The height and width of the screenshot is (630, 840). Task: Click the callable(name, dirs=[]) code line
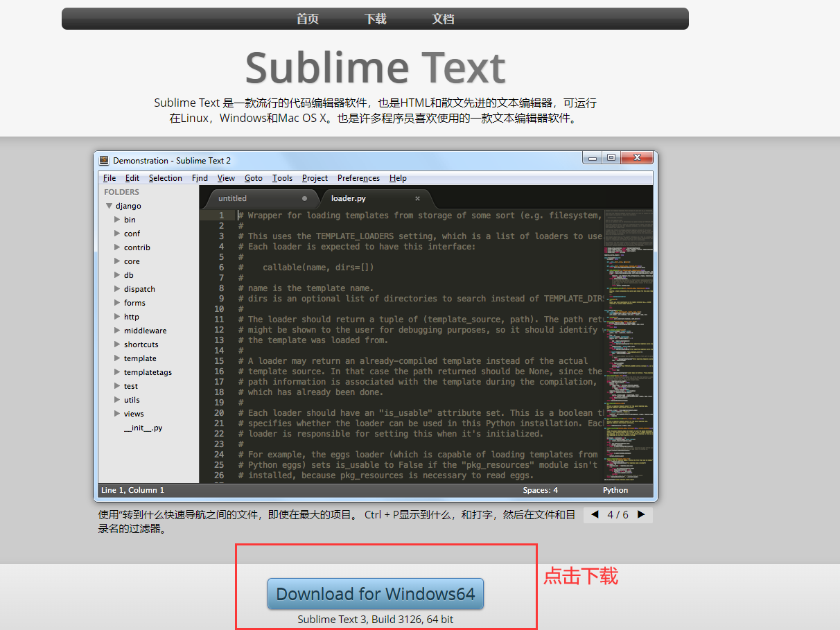pyautogui.click(x=318, y=268)
